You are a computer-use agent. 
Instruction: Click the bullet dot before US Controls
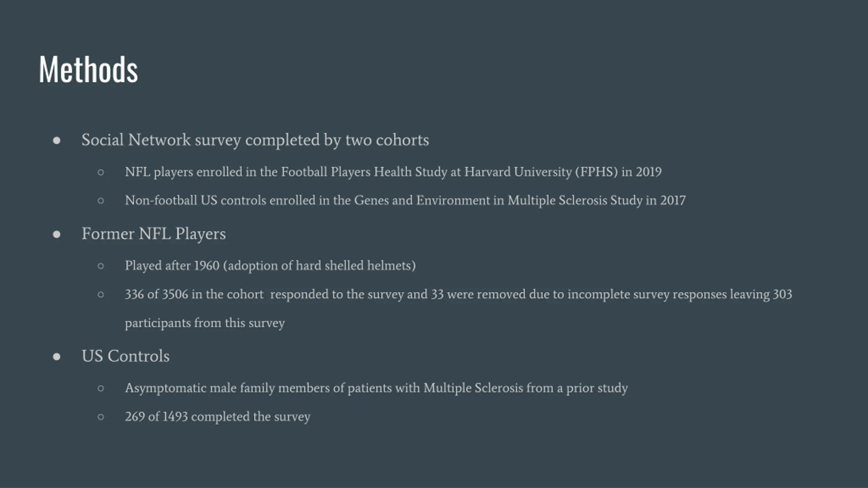point(57,357)
